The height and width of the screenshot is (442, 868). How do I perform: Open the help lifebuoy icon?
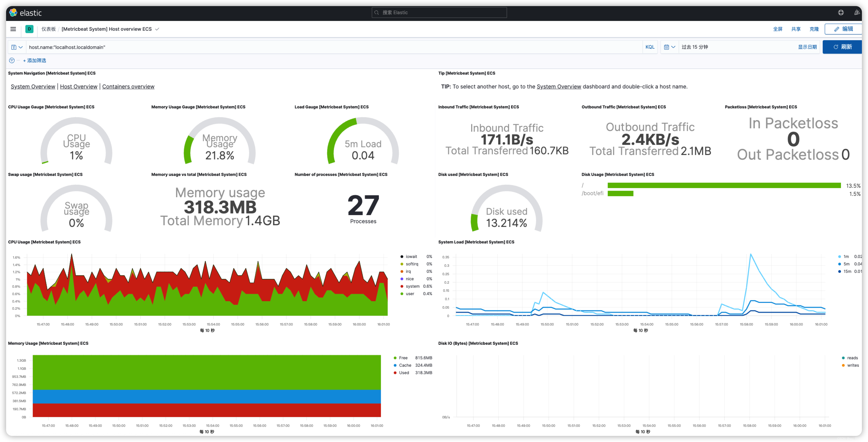tap(841, 12)
